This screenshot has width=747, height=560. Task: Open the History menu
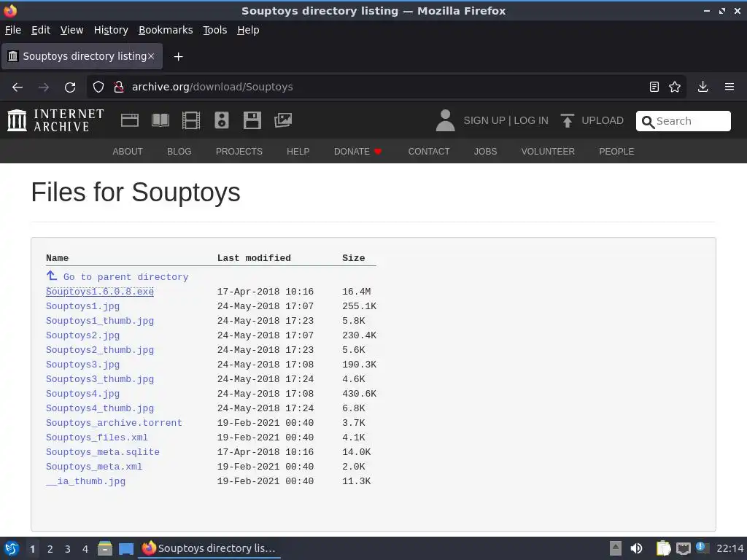[x=111, y=30]
